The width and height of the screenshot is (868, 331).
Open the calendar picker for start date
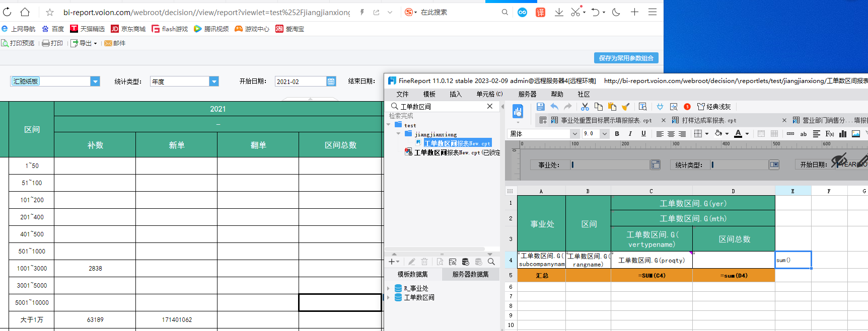coord(331,81)
